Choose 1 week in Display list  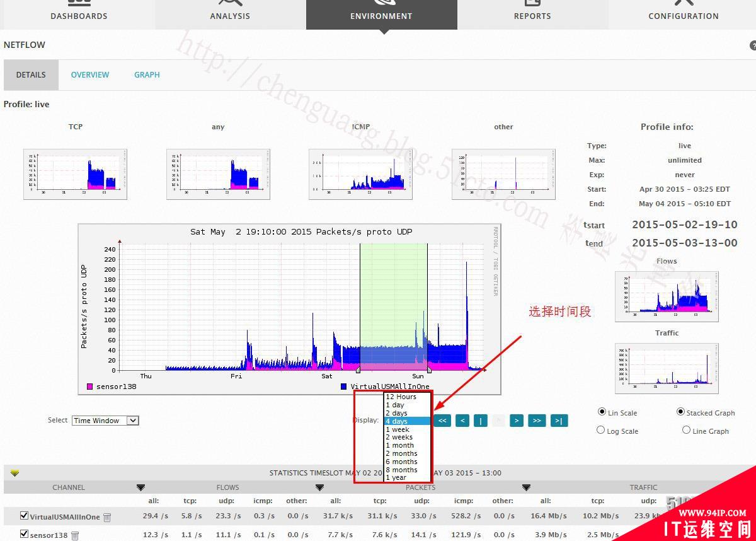coord(408,429)
